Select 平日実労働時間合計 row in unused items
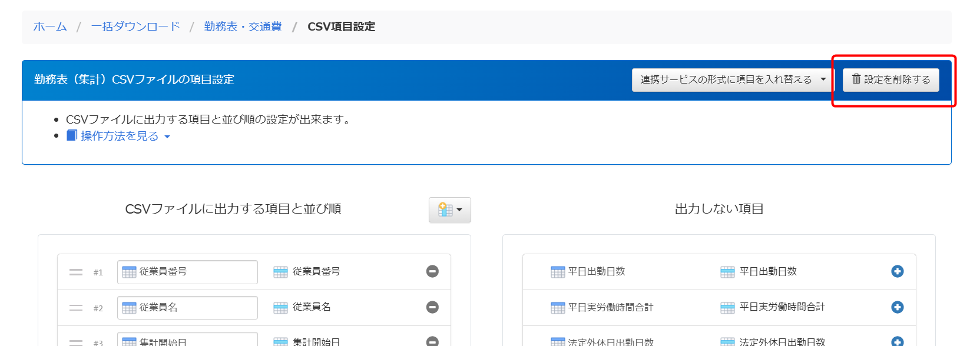 click(719, 308)
